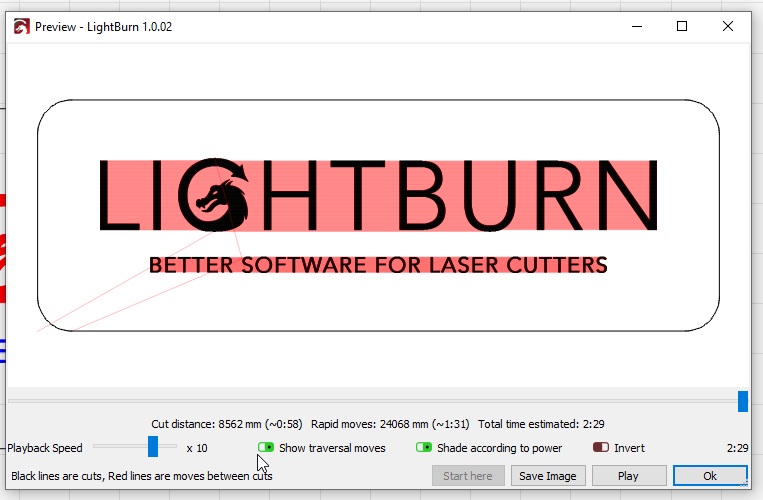
Task: Click 'BETTER SOFTWARE FOR LASER CUTTERS' text in preview
Action: (378, 265)
